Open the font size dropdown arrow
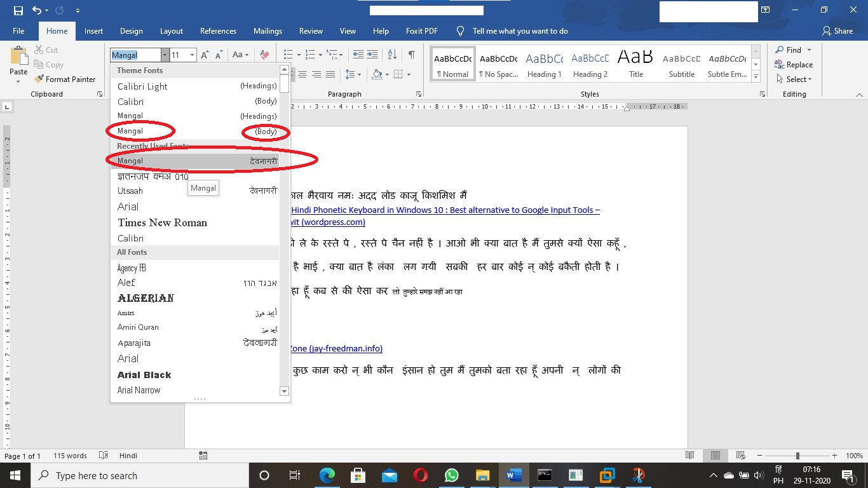 192,55
